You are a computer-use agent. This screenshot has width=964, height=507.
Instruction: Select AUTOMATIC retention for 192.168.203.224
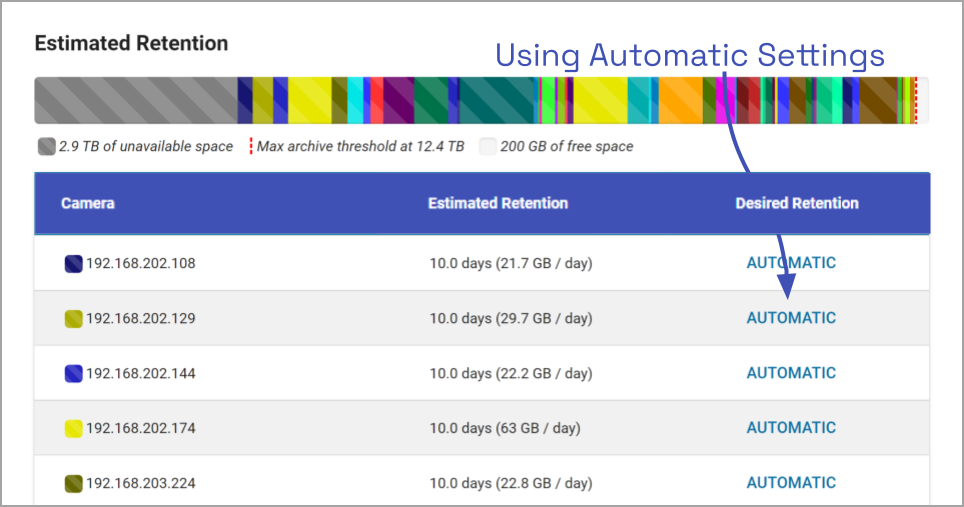[791, 483]
